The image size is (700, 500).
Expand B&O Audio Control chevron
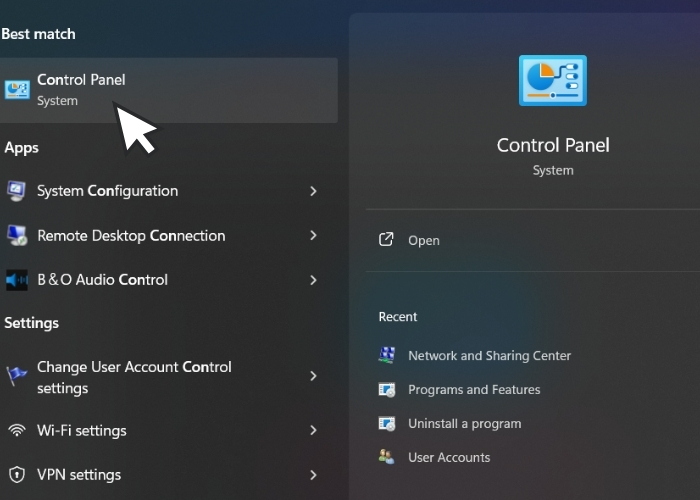[313, 280]
